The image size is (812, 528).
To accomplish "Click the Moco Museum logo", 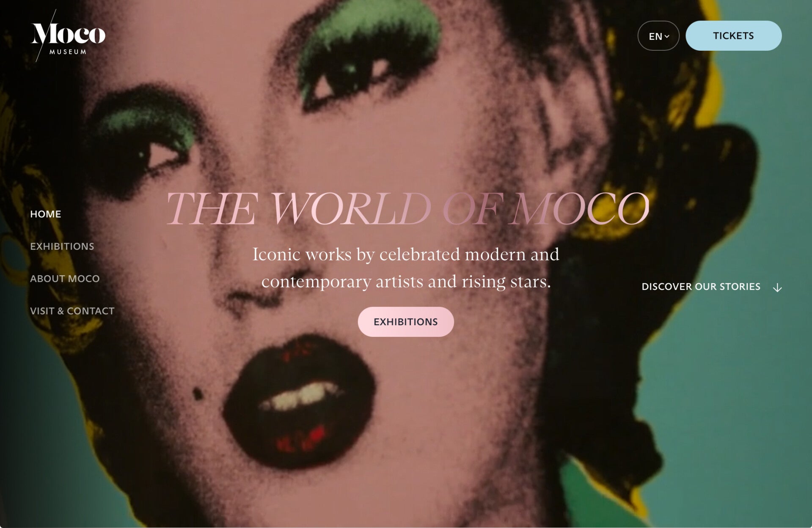I will 68,36.
